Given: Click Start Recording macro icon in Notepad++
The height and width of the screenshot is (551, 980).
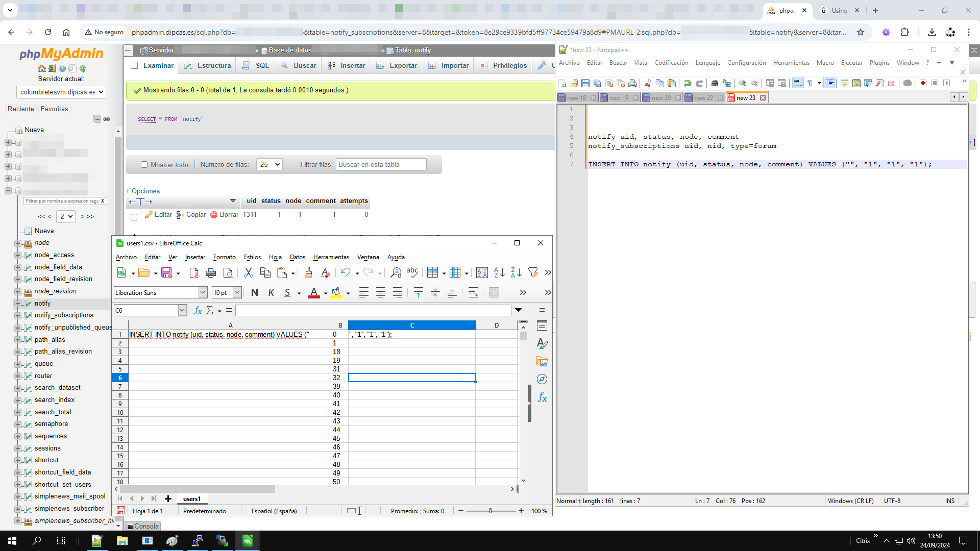Looking at the screenshot, I should [923, 83].
